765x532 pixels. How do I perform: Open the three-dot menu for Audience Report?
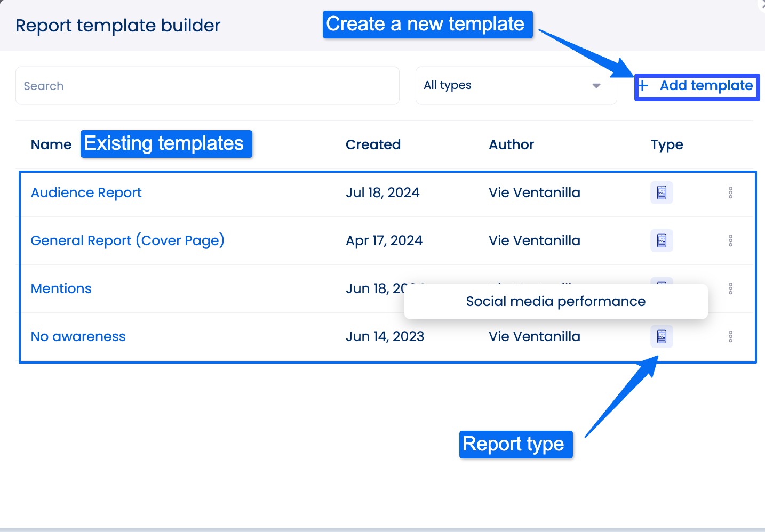(730, 192)
